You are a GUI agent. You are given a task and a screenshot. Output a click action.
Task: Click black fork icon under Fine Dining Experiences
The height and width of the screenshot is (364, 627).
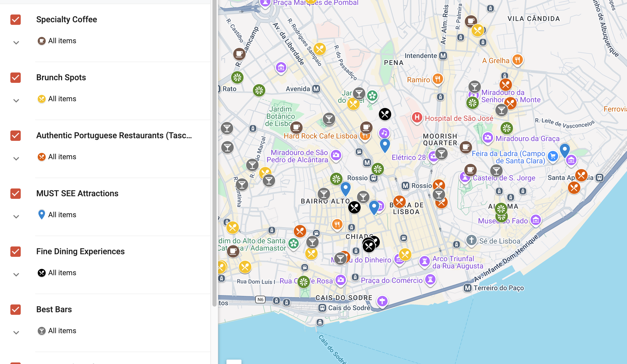[41, 273]
